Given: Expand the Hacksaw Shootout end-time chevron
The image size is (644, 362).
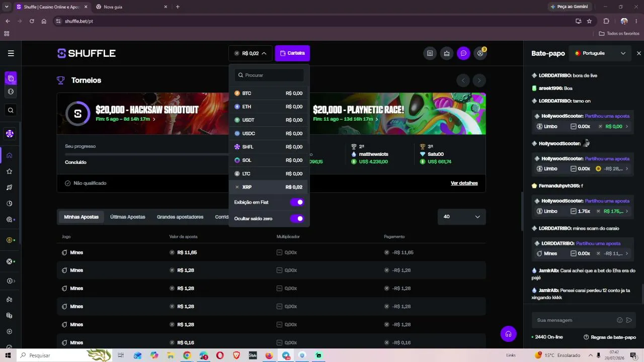Looking at the screenshot, I should (x=154, y=120).
